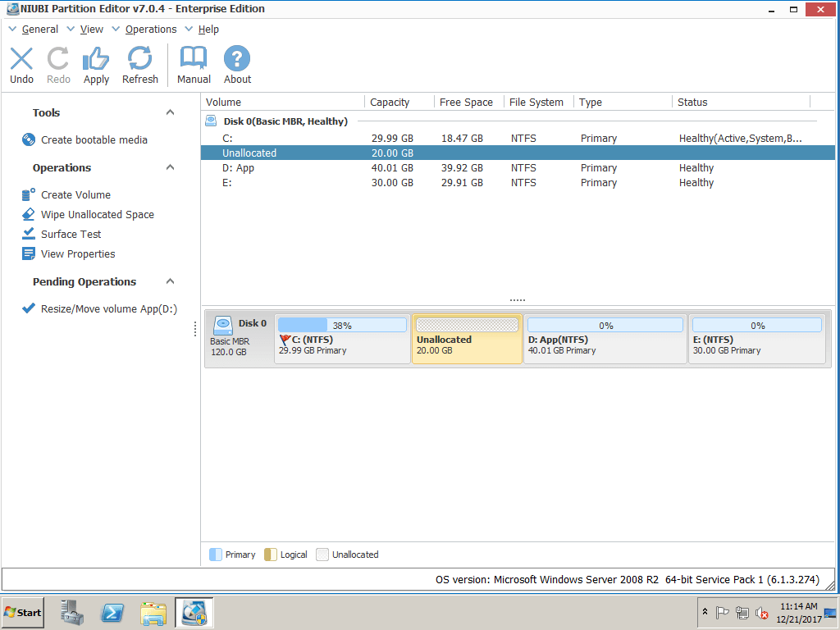Click the Unallocated legend color swatch
Viewport: 840px width, 630px height.
(x=322, y=555)
